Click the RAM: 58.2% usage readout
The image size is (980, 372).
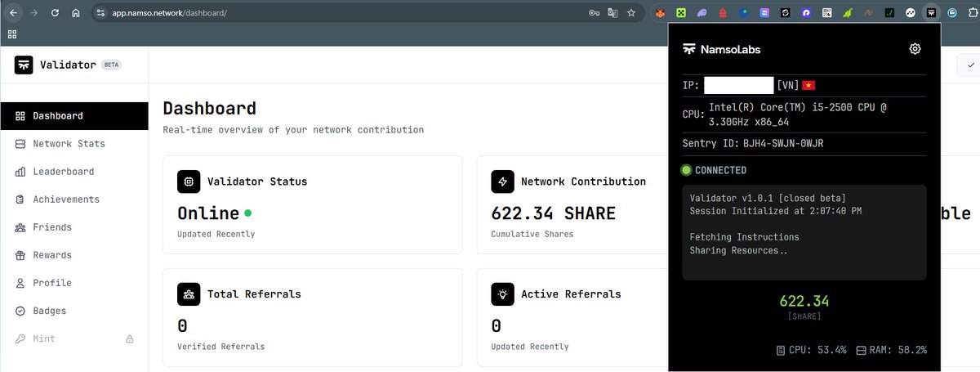[891, 350]
